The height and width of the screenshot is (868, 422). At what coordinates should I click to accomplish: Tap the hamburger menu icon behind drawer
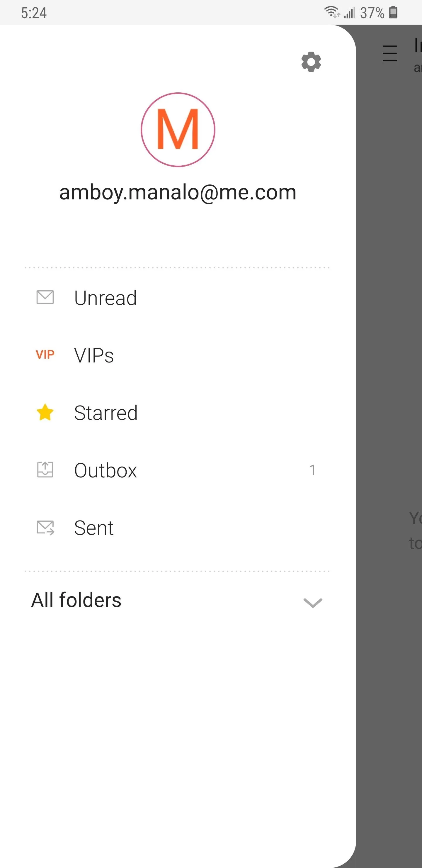[390, 53]
